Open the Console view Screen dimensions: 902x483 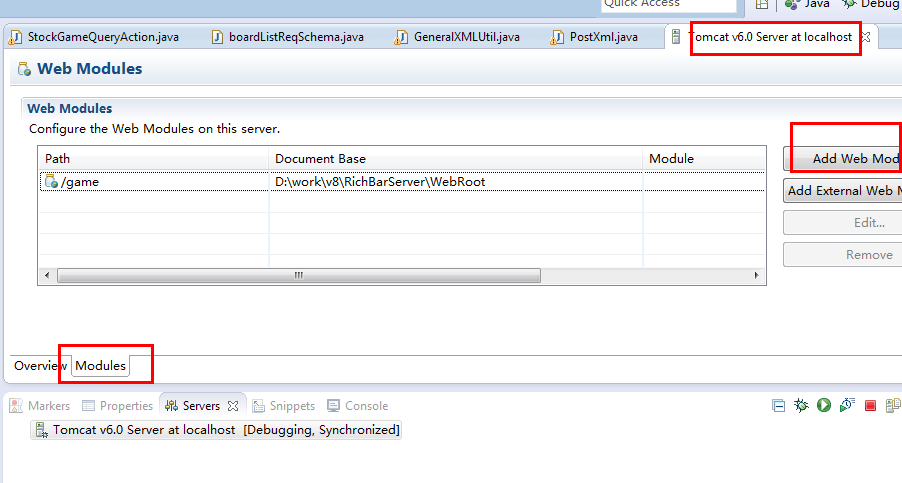click(x=357, y=406)
